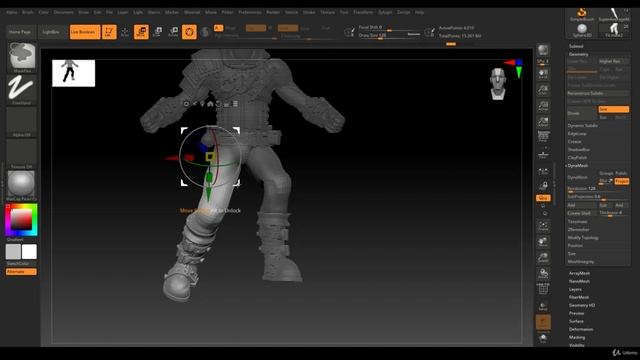Click the reference view thumbnail in the canvas
Image resolution: width=640 pixels, height=360 pixels.
73,73
